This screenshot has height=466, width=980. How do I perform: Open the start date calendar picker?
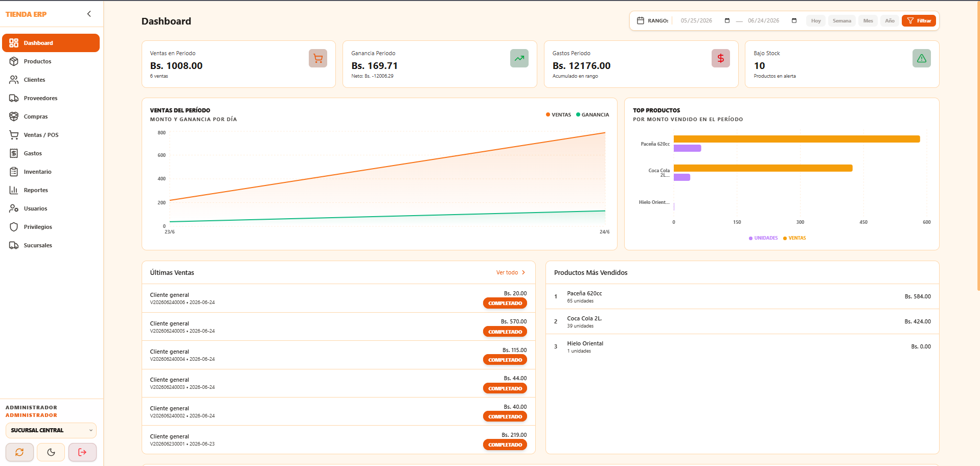(x=727, y=20)
